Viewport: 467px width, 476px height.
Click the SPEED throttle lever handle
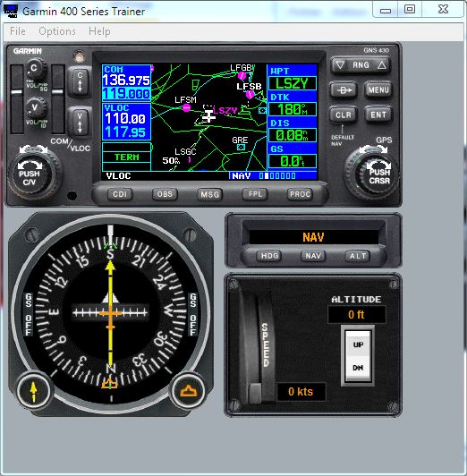[x=255, y=394]
